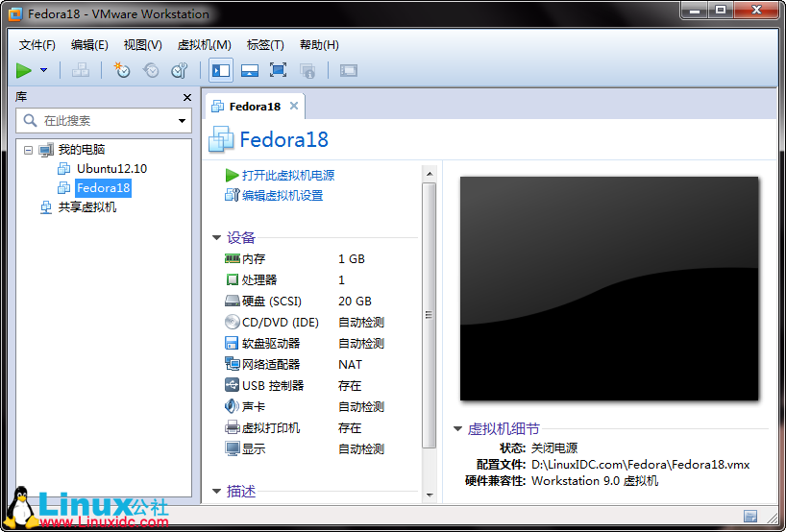Screen dimensions: 786x532
Task: Click the 软盘驱动器 floppy icon
Action: pyautogui.click(x=232, y=343)
